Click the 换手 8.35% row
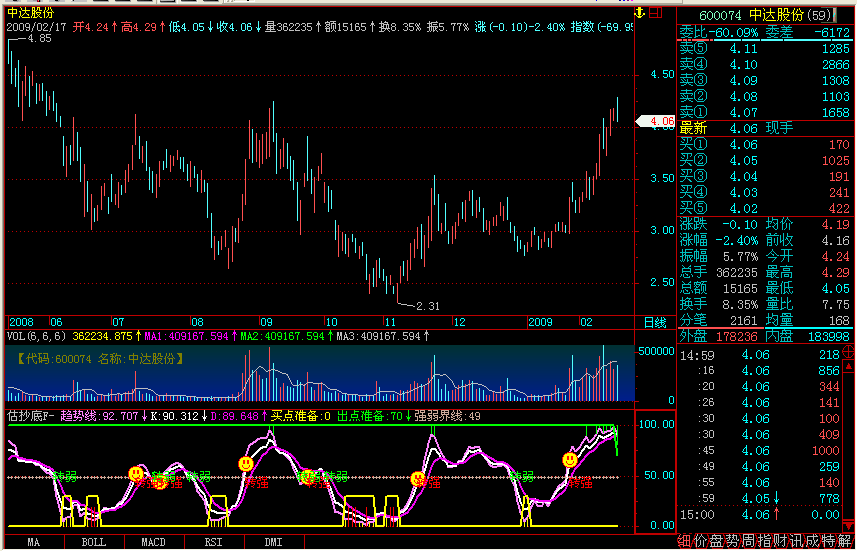 coord(719,304)
